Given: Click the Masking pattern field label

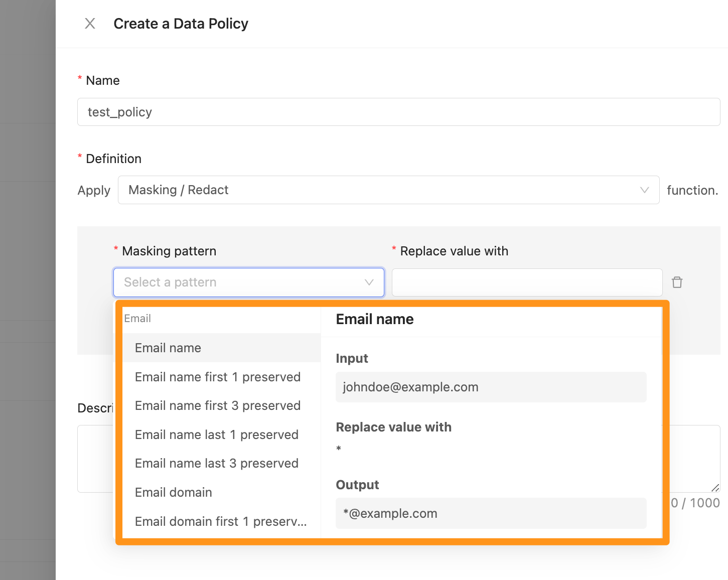Looking at the screenshot, I should (170, 251).
